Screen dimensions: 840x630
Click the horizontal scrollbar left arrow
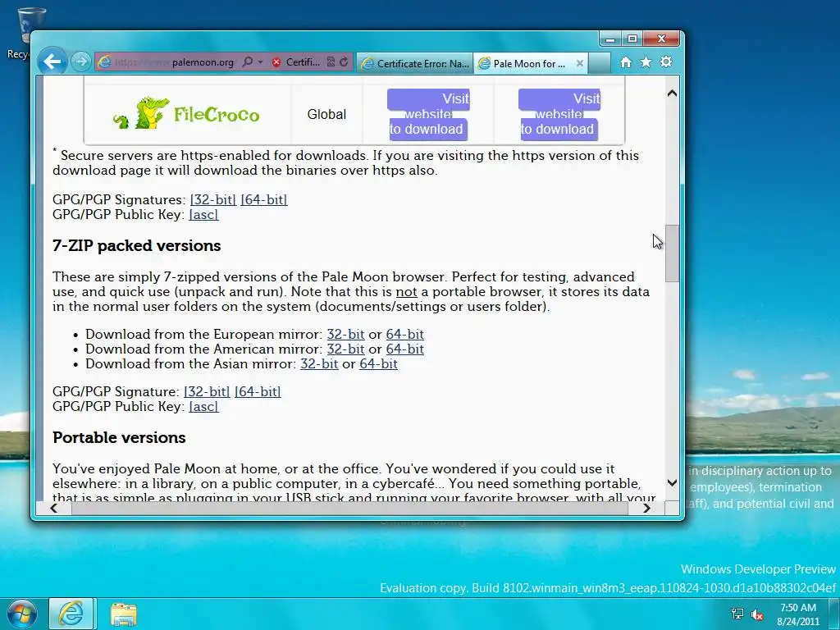tap(53, 508)
